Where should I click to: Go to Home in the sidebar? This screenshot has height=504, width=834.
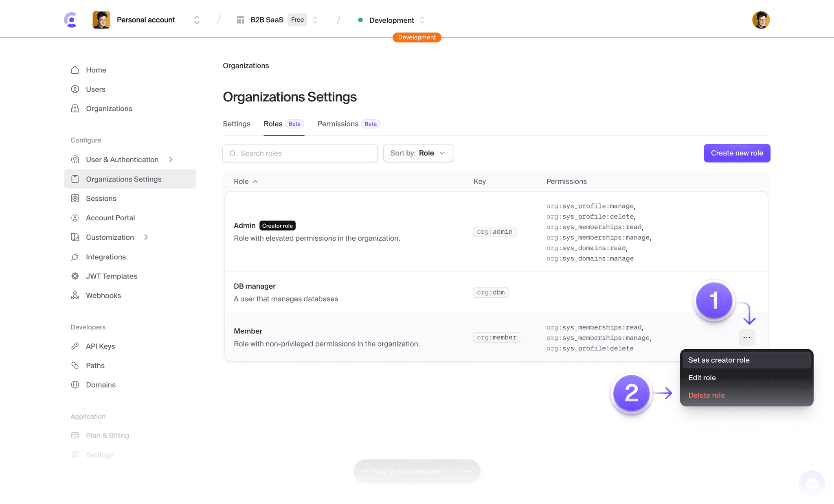(x=96, y=70)
